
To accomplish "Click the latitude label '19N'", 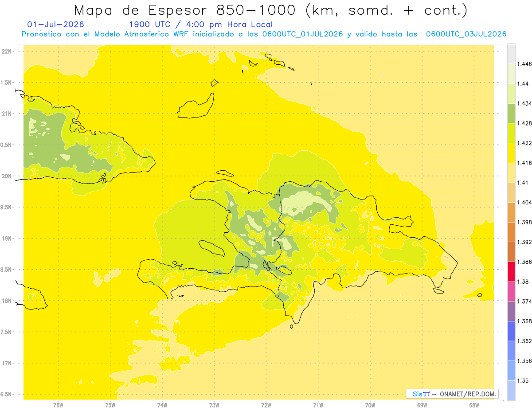I will [7, 238].
